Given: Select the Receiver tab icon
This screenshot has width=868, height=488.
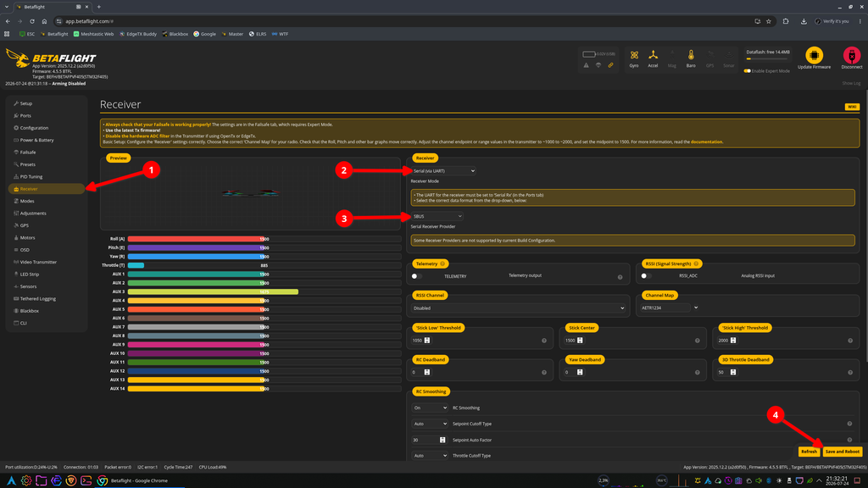Looking at the screenshot, I should coord(16,189).
